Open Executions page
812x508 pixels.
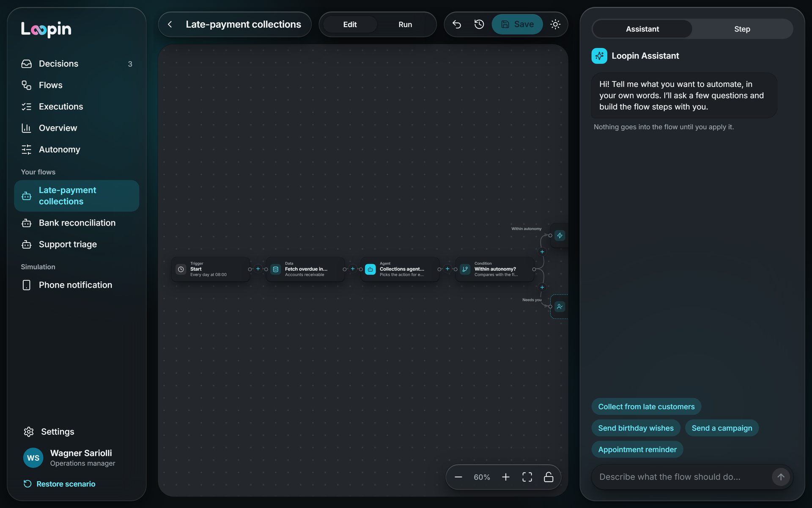point(77,107)
